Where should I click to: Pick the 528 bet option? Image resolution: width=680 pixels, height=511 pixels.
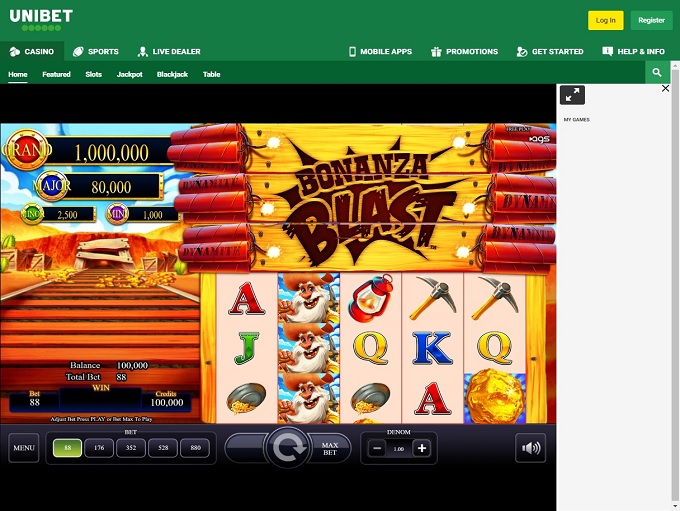[163, 448]
